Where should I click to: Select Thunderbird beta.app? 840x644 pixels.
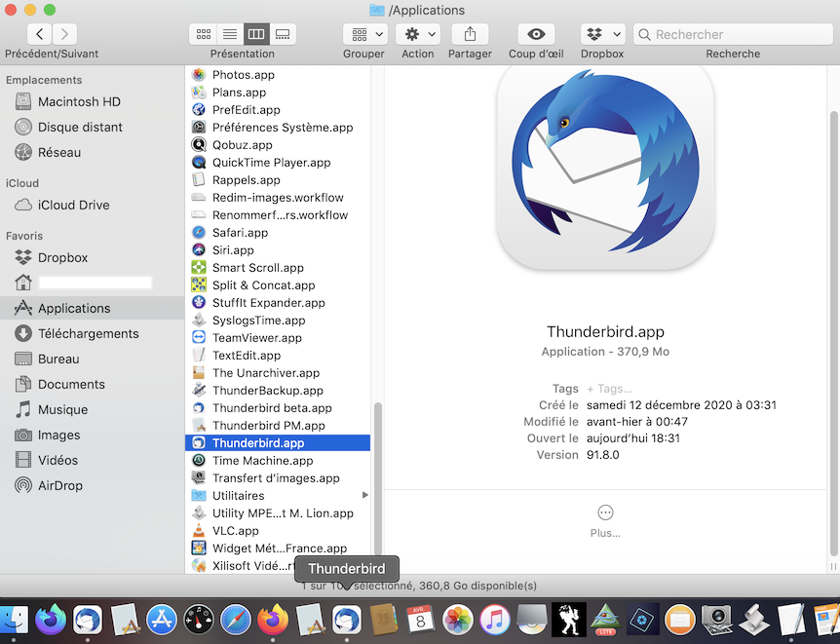278,407
